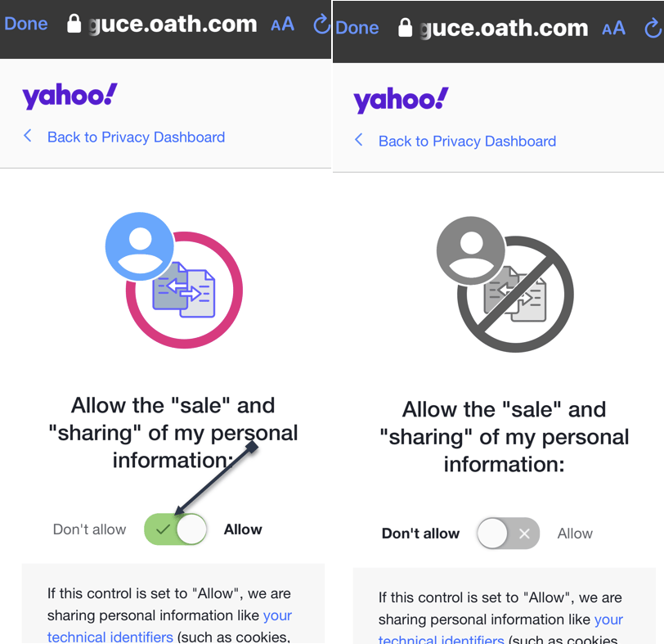Tap the back chevron on the left panel
Image resolution: width=664 pixels, height=644 pixels.
pyautogui.click(x=27, y=137)
